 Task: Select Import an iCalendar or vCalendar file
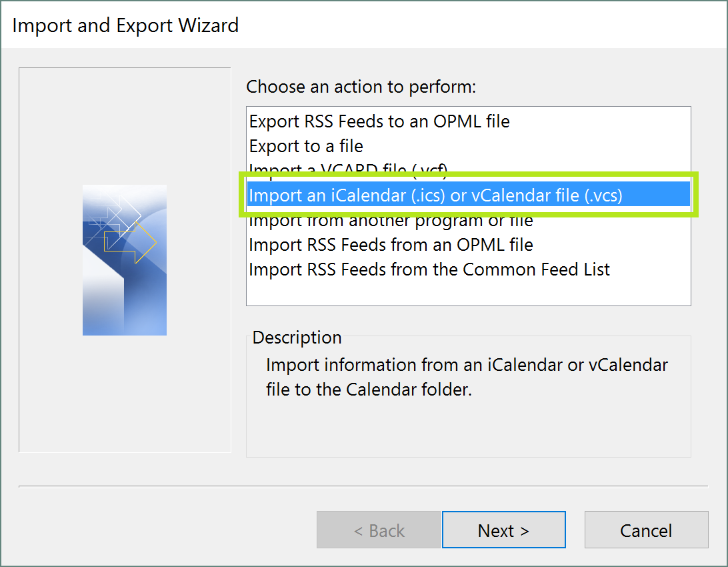(x=435, y=195)
